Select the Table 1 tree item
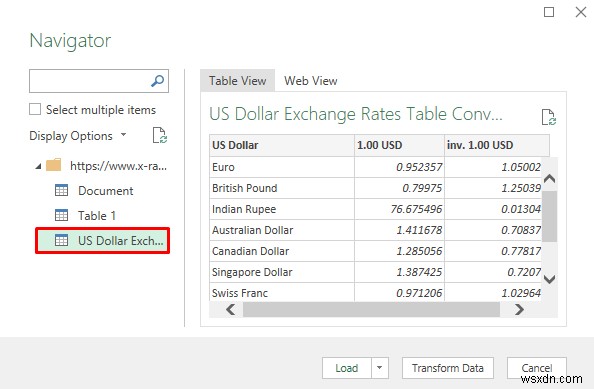The width and height of the screenshot is (594, 389). (97, 216)
